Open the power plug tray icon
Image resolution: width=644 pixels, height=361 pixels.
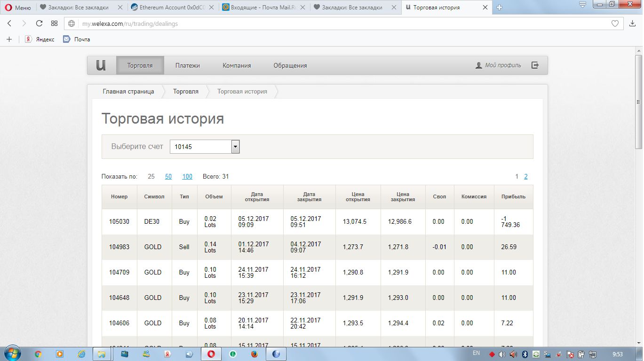pos(581,354)
